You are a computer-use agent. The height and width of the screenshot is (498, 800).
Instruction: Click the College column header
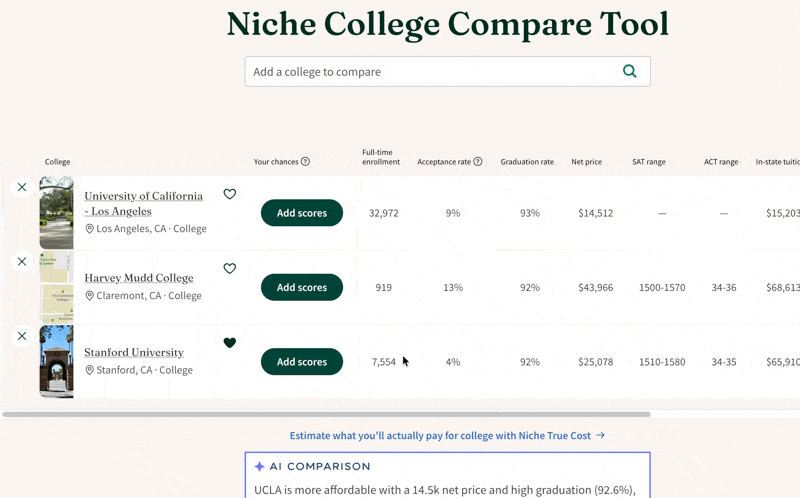pyautogui.click(x=57, y=162)
